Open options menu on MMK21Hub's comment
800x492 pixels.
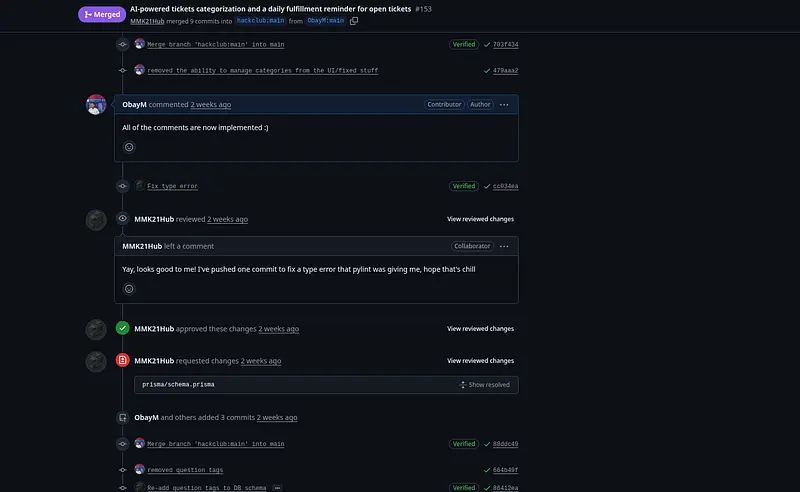504,246
